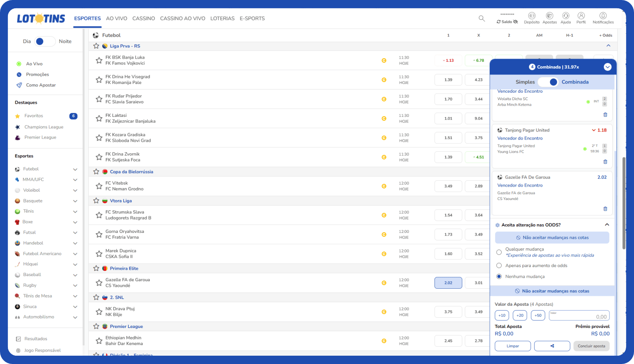Open the + Odds column header
The height and width of the screenshot is (364, 634).
coord(605,35)
